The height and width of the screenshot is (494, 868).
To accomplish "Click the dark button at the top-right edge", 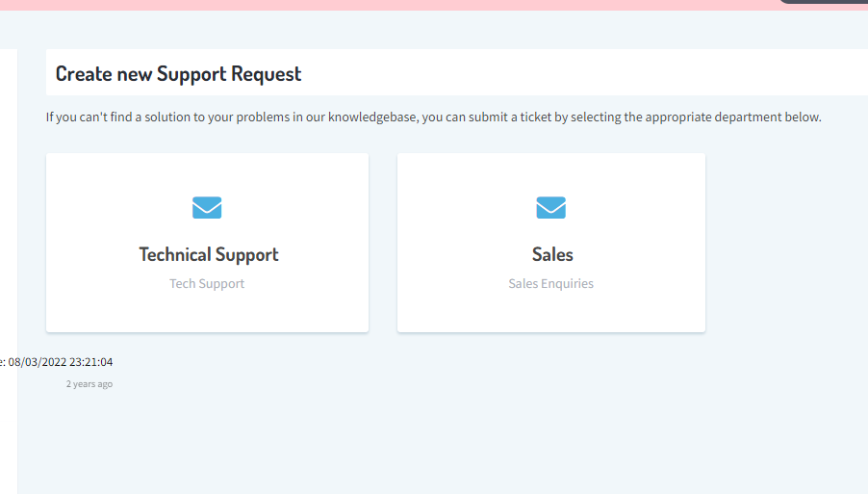I will (823, 2).
